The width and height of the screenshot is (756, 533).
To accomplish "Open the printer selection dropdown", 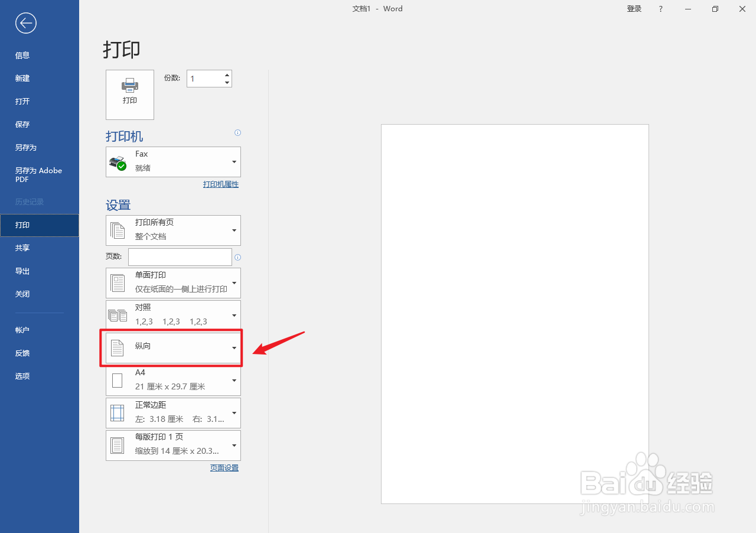I will click(x=234, y=161).
